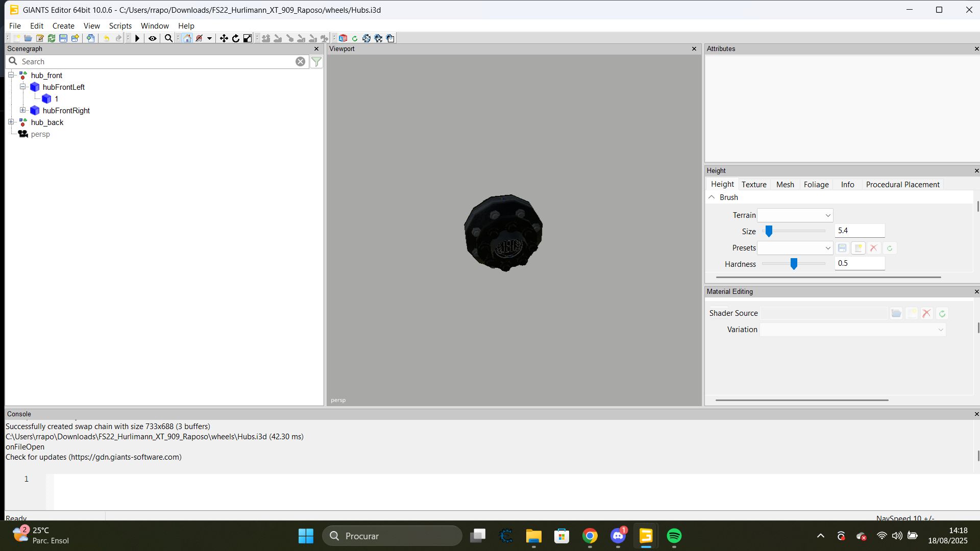This screenshot has height=551, width=980.
Task: Select the Rotate tool
Action: point(236,38)
